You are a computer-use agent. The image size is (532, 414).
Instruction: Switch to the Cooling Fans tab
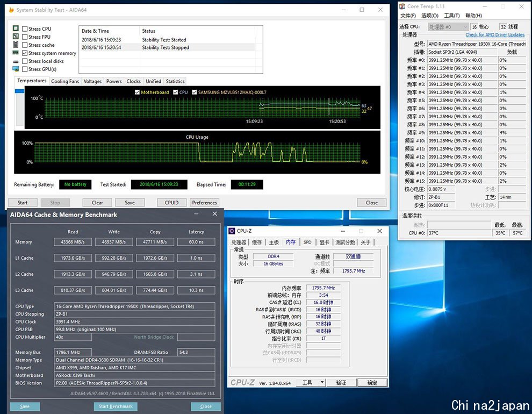pos(65,81)
